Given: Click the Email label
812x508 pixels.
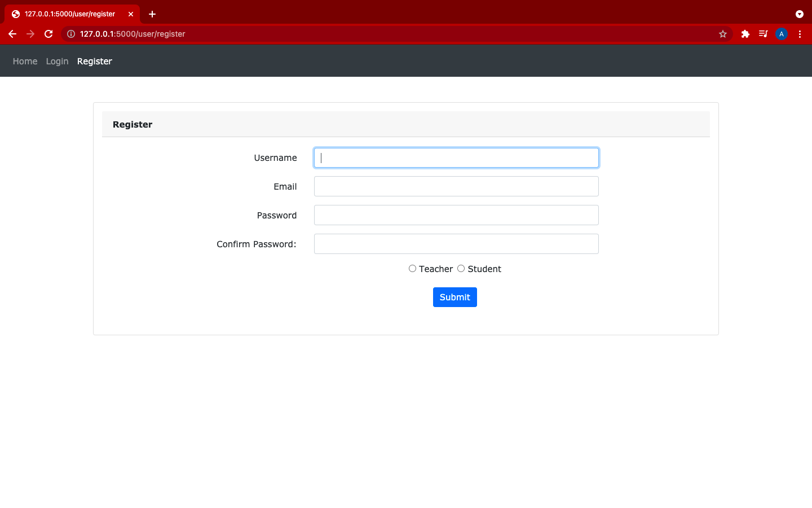Looking at the screenshot, I should click(x=285, y=186).
